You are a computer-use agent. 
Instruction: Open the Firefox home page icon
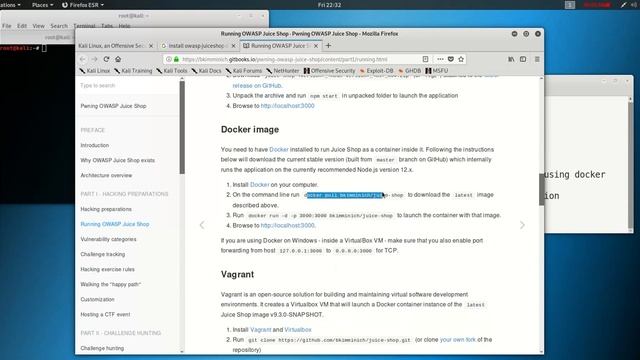click(x=118, y=59)
